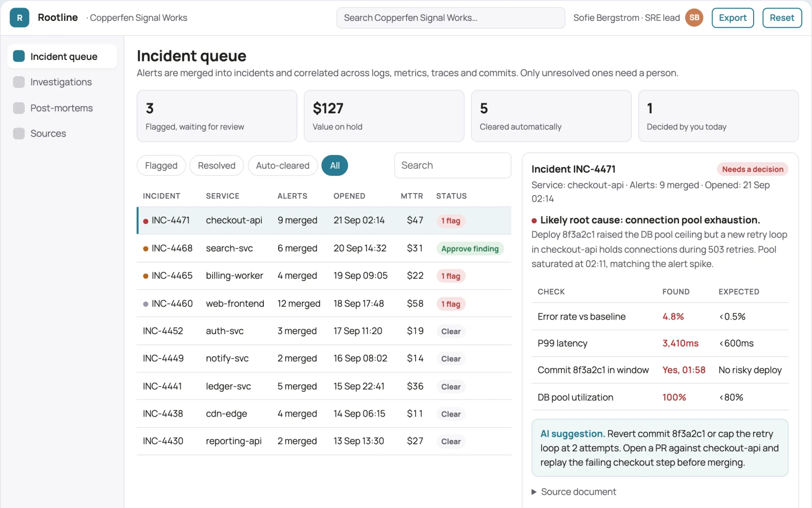Click the ledger-svc service cell

tap(228, 386)
